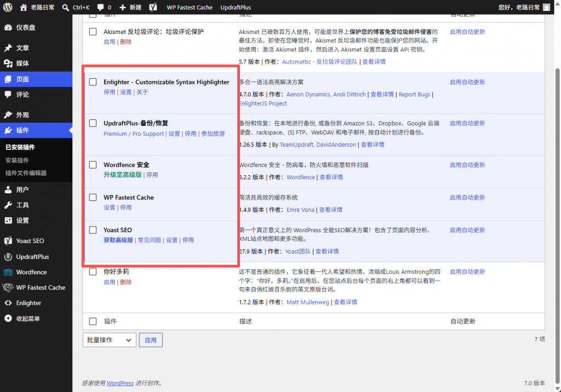Click the WP Fastest Cache cheetah icon
This screenshot has width=561, height=392.
coord(8,287)
